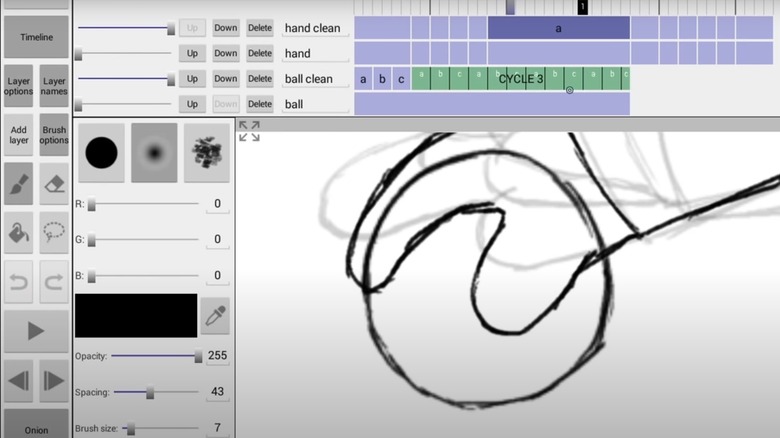Adjust ball clean layer opacity slider
This screenshot has height=438, width=780.
pyautogui.click(x=126, y=79)
